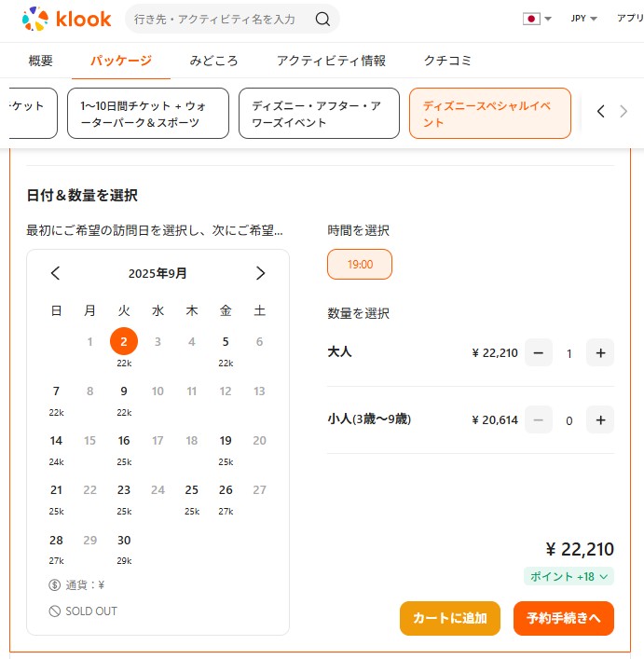Image resolution: width=644 pixels, height=659 pixels.
Task: Open the Japan flag language dropdown
Action: click(537, 19)
